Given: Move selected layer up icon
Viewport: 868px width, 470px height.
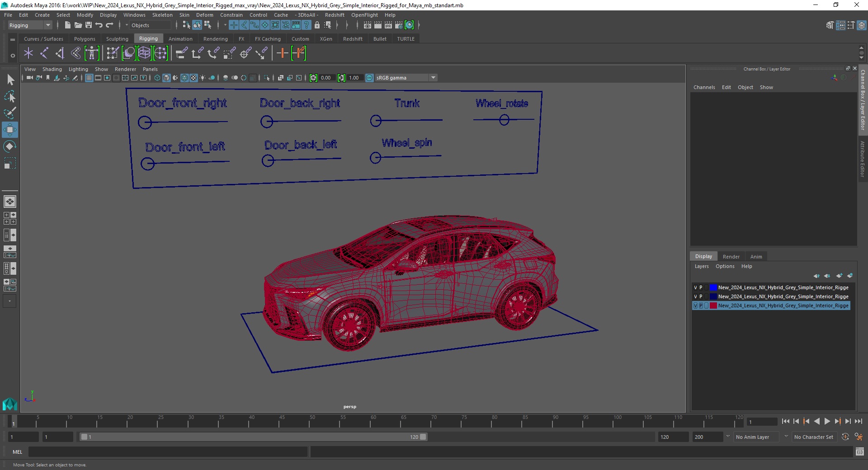Looking at the screenshot, I should coord(816,276).
